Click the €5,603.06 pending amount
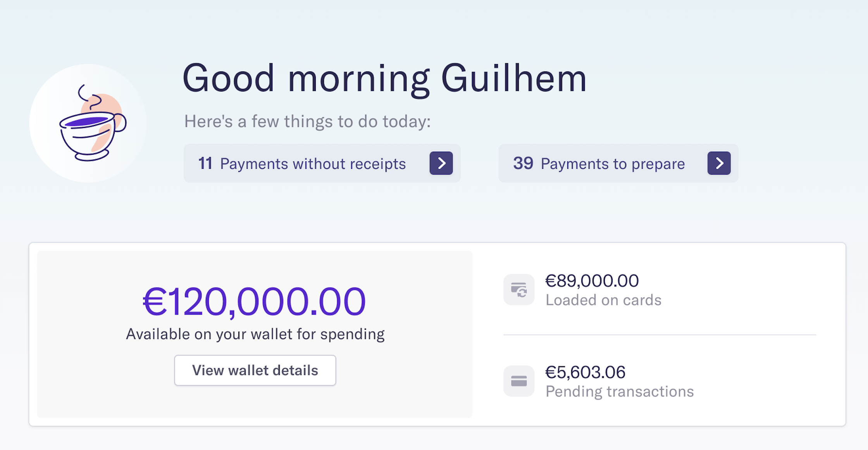Image resolution: width=868 pixels, height=450 pixels. [585, 372]
